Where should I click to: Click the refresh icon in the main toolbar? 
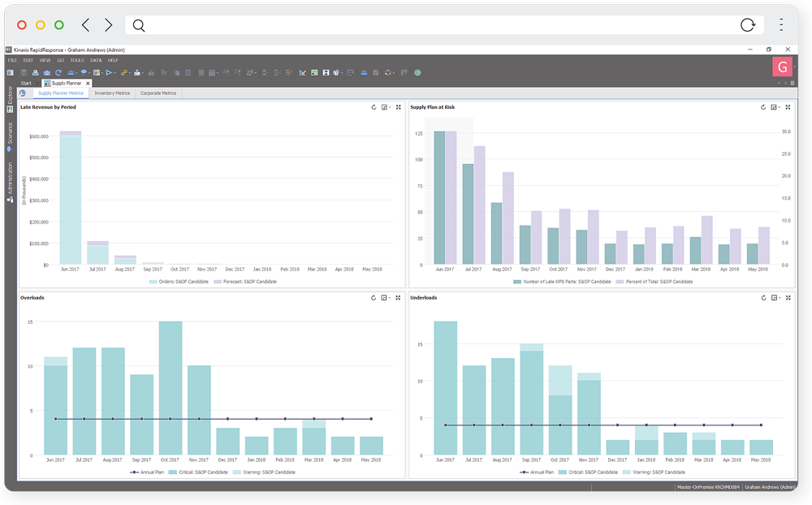58,72
